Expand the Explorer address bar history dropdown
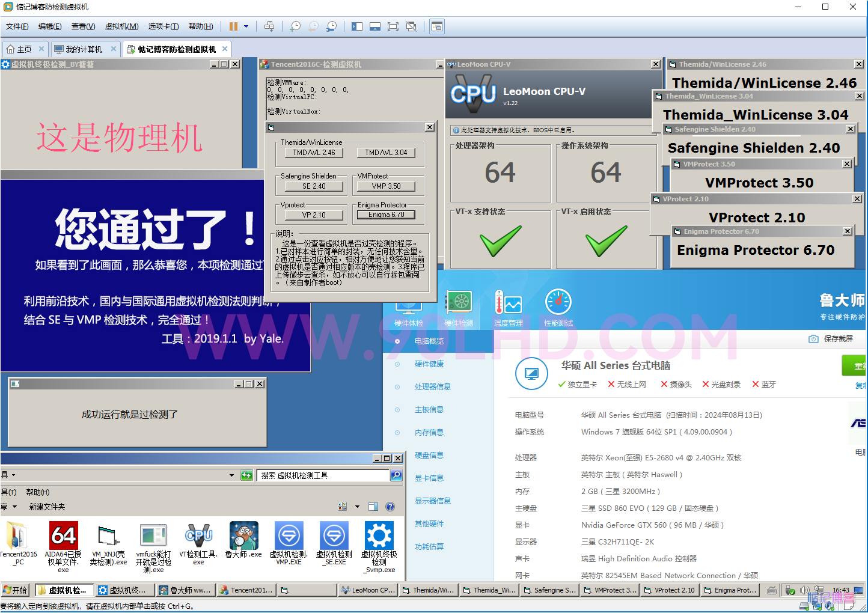The width and height of the screenshot is (868, 613). point(232,475)
